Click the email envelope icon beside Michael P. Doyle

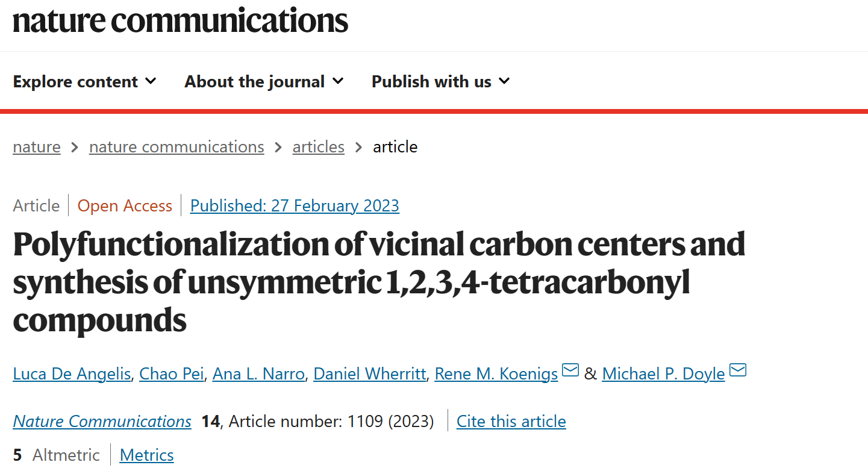738,370
